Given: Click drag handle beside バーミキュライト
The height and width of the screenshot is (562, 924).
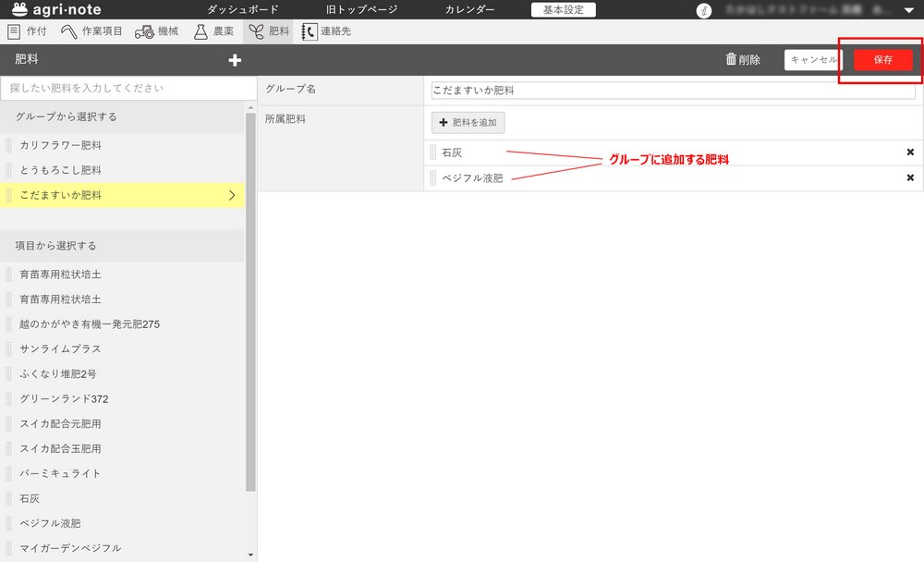Looking at the screenshot, I should click(x=8, y=473).
